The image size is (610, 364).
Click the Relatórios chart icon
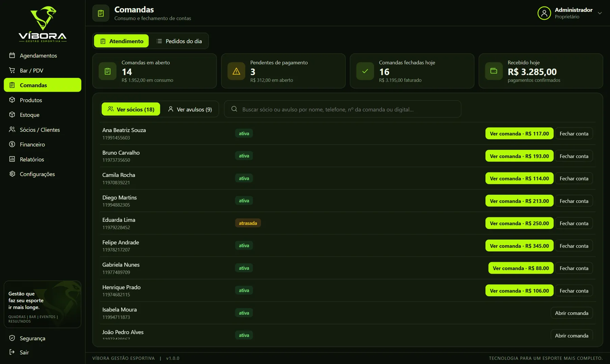12,159
